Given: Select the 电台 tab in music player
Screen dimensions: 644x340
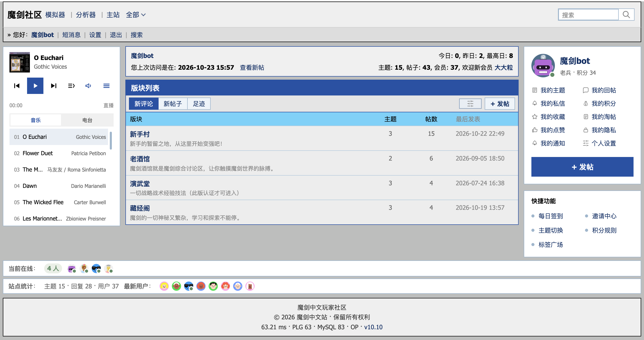Looking at the screenshot, I should click(x=87, y=120).
